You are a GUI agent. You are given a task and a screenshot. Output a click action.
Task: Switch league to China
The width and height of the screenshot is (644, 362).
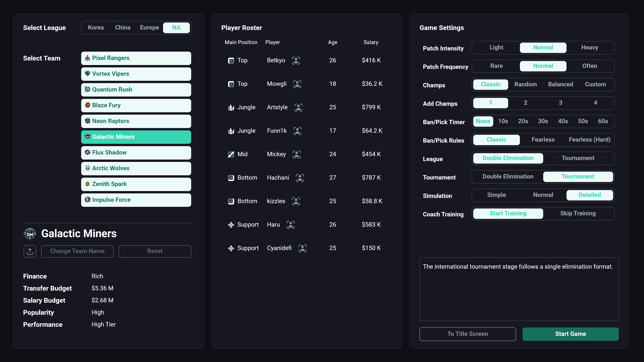pyautogui.click(x=122, y=28)
